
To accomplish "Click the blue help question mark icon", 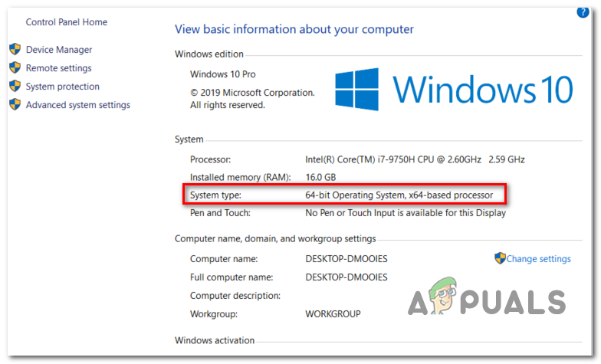I will coord(583,12).
